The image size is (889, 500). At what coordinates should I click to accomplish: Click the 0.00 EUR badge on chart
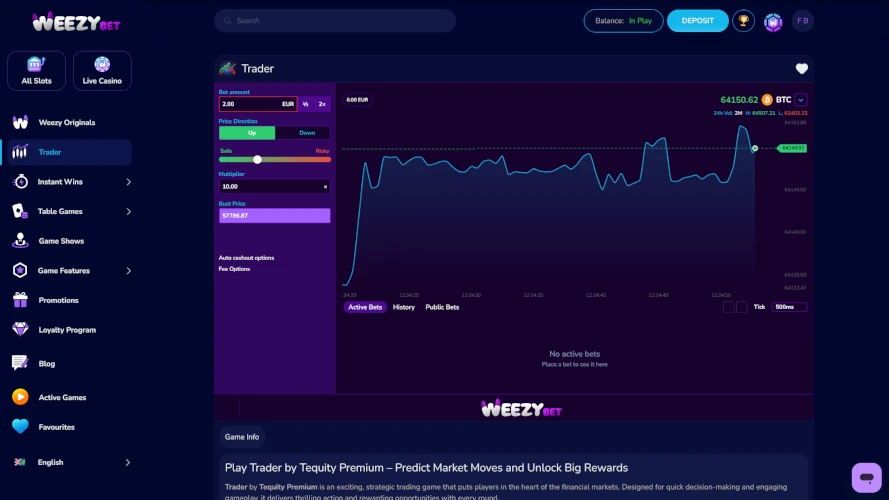click(357, 100)
